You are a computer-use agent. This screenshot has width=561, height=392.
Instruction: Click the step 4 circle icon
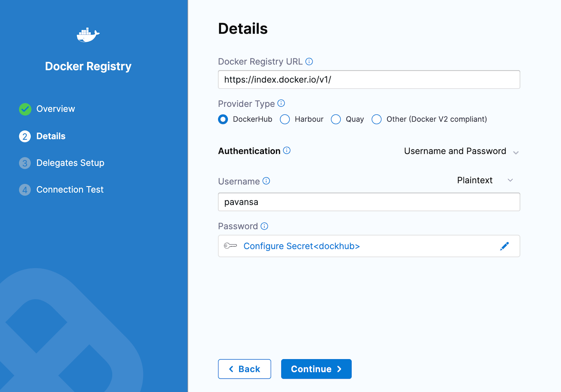click(x=25, y=190)
